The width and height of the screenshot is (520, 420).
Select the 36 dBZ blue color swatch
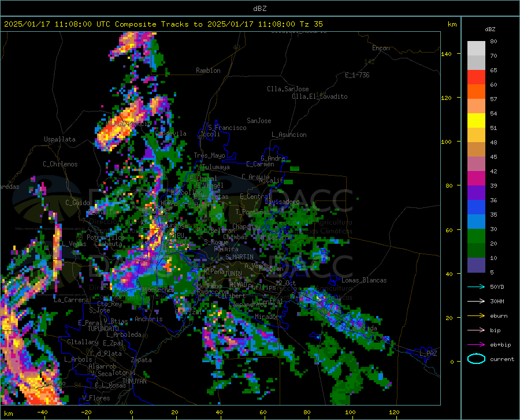point(476,207)
